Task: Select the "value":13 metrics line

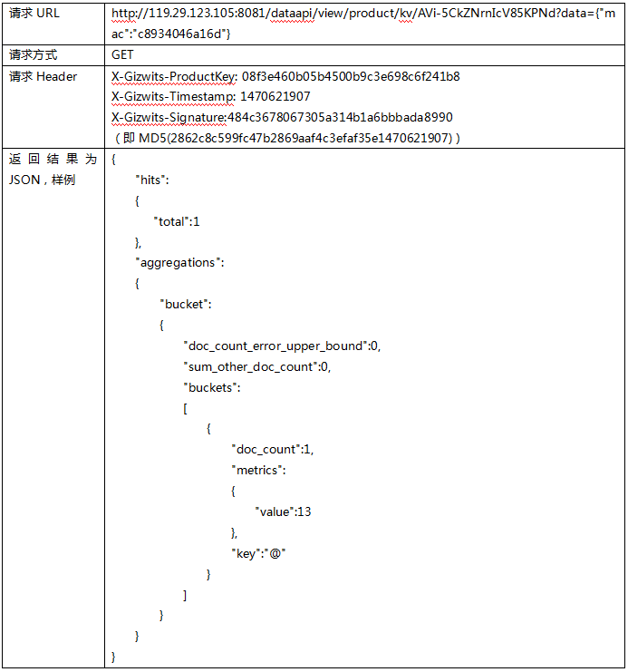Action: coord(283,511)
